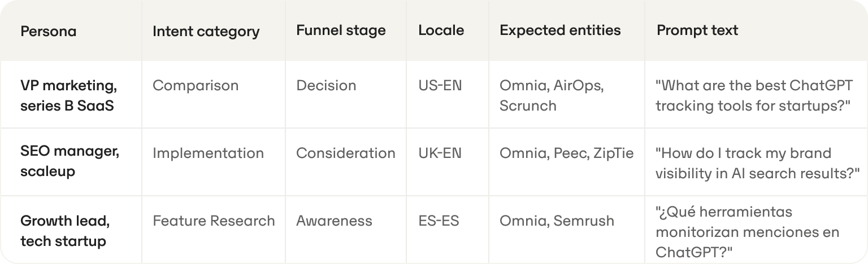
Task: Click the Consideration funnel stage cell
Action: pos(345,153)
